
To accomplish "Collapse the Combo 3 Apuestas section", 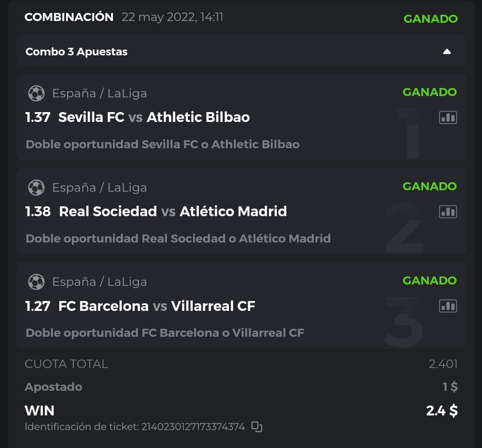I will click(447, 52).
